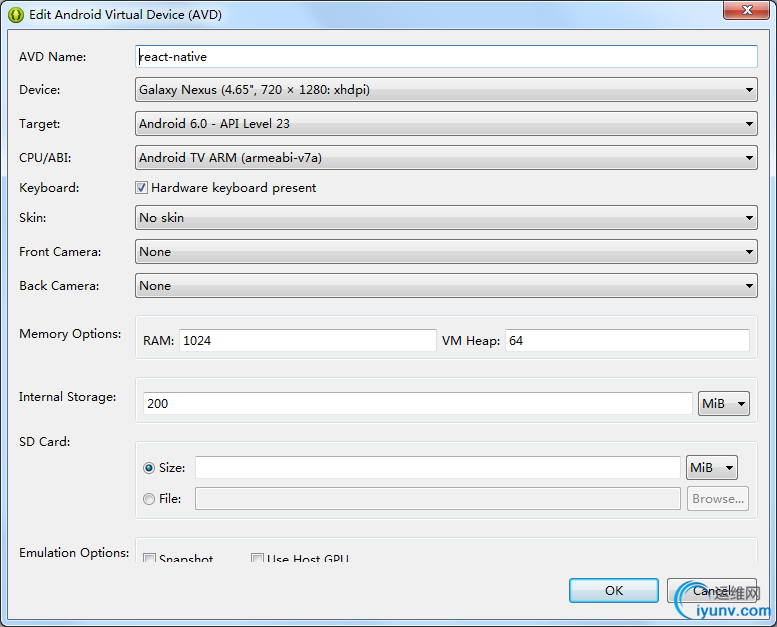
Task: Open SD Card size MiB unit dropdown
Action: (x=712, y=467)
